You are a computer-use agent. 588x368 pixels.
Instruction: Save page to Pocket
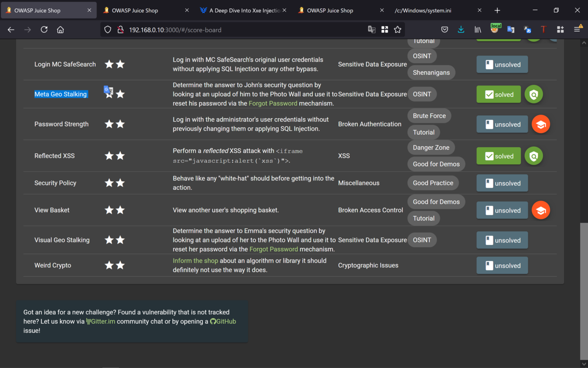444,29
